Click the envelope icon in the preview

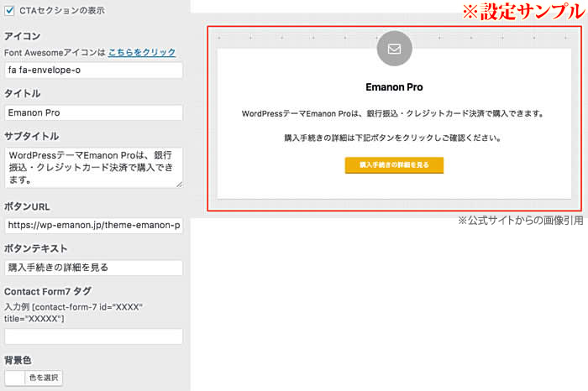pyautogui.click(x=394, y=49)
